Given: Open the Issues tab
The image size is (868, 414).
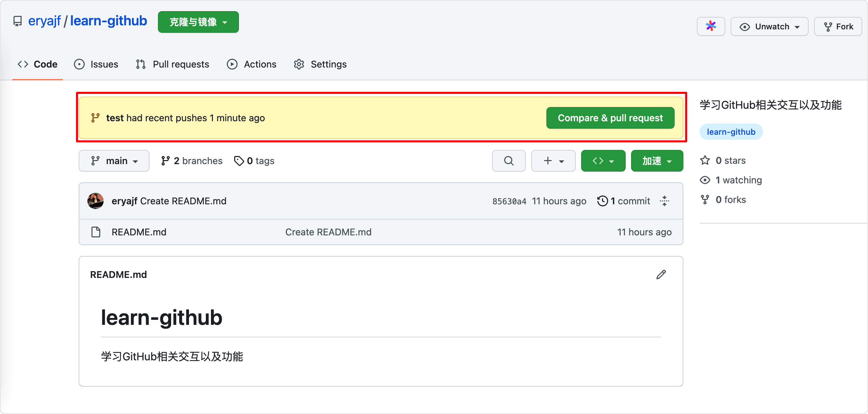Looking at the screenshot, I should [x=96, y=64].
